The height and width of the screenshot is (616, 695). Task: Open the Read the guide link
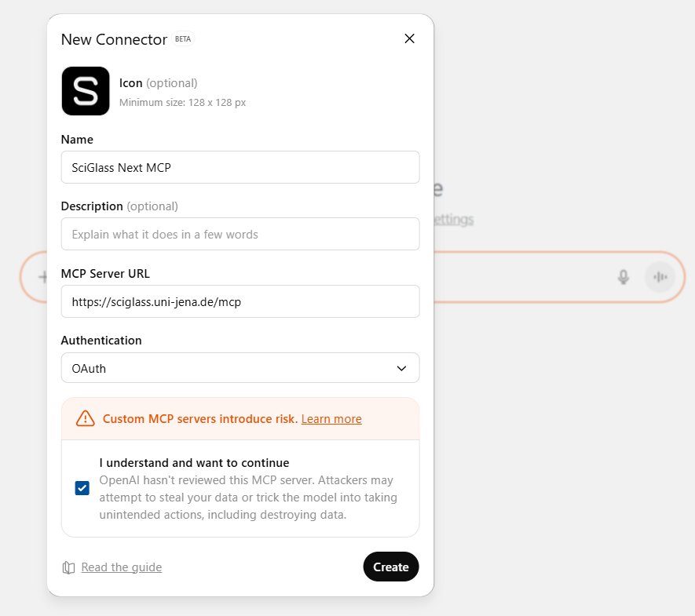(121, 567)
